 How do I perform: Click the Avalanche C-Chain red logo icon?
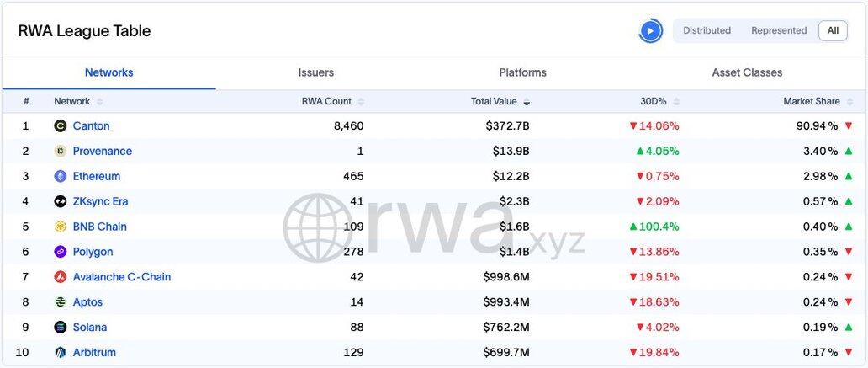point(60,277)
